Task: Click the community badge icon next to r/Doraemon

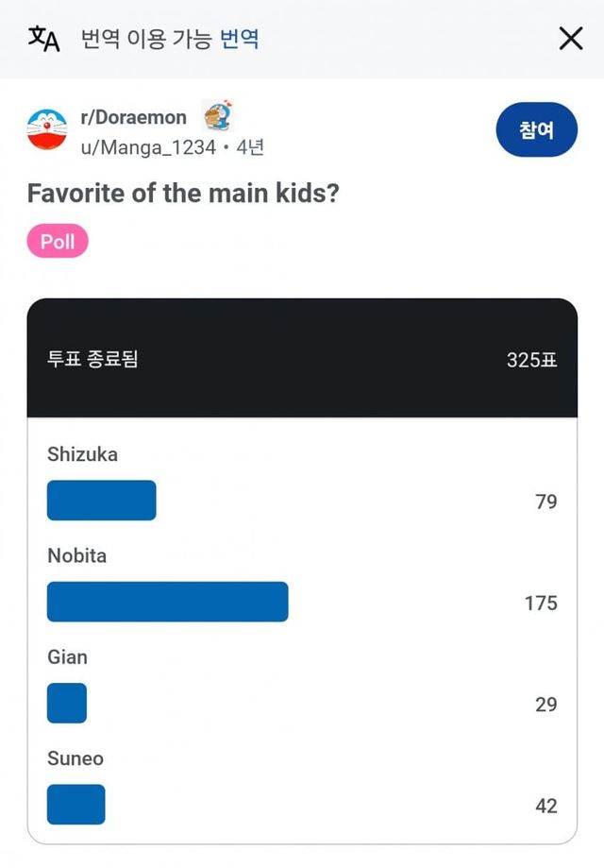Action: point(218,116)
